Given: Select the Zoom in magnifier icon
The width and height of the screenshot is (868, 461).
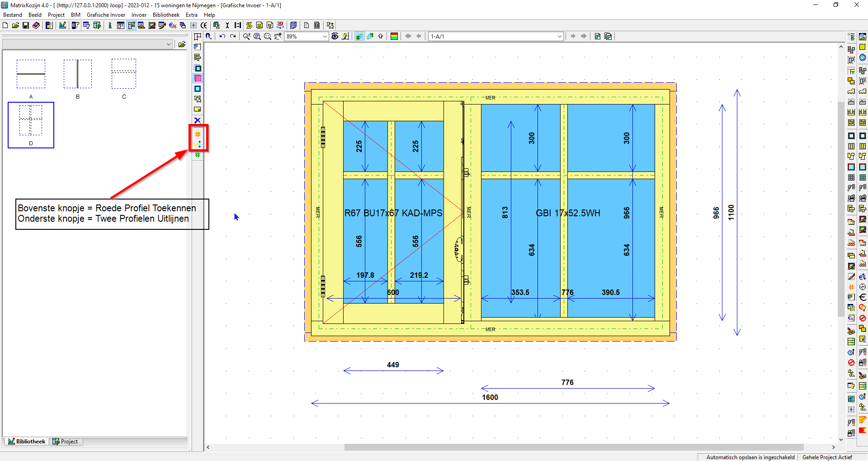Looking at the screenshot, I should pos(246,37).
